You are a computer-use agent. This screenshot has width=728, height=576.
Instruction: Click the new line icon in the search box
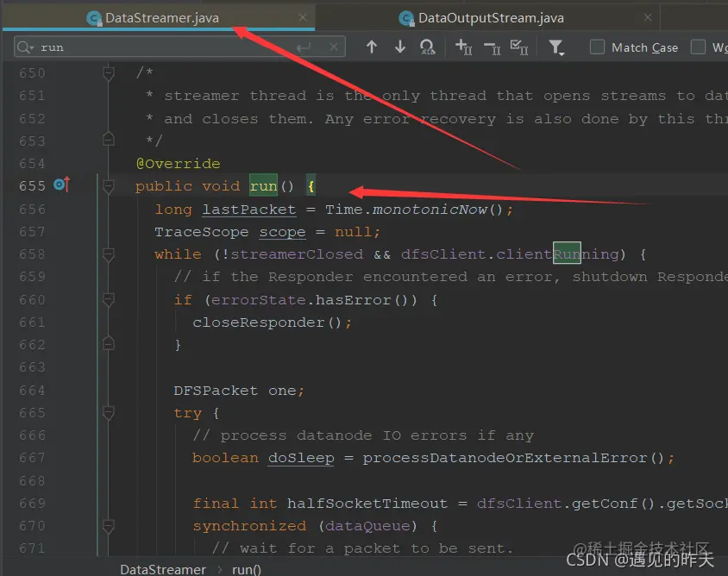tap(304, 47)
